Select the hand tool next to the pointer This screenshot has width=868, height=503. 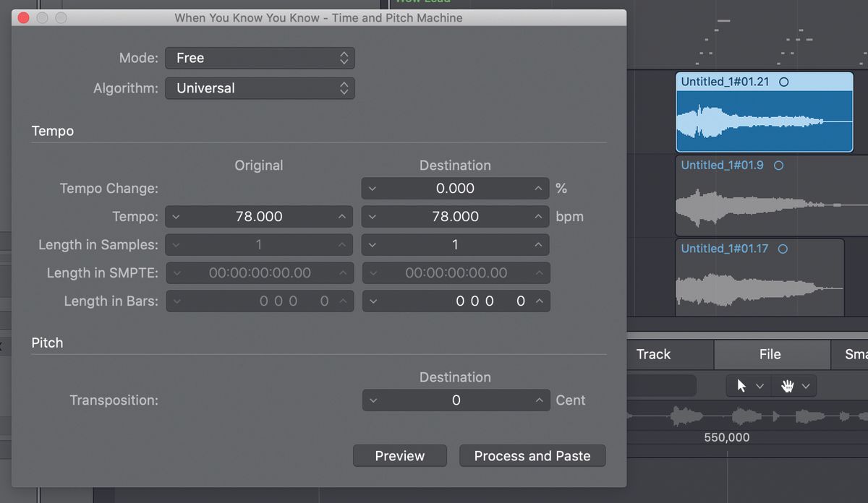coord(788,386)
